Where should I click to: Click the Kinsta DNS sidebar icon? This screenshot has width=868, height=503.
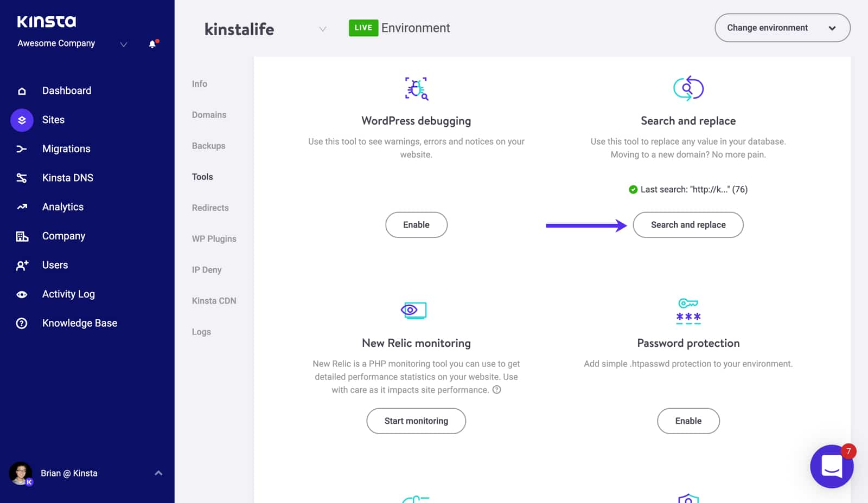click(x=22, y=177)
